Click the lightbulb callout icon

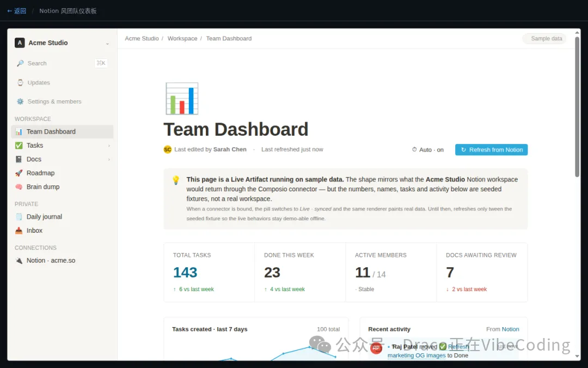coord(176,180)
